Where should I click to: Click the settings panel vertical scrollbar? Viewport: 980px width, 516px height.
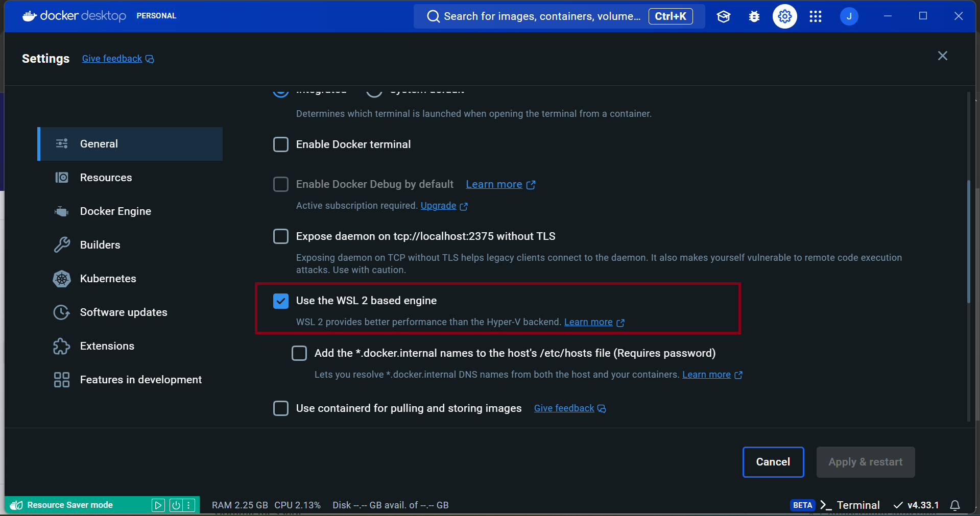tap(968, 242)
